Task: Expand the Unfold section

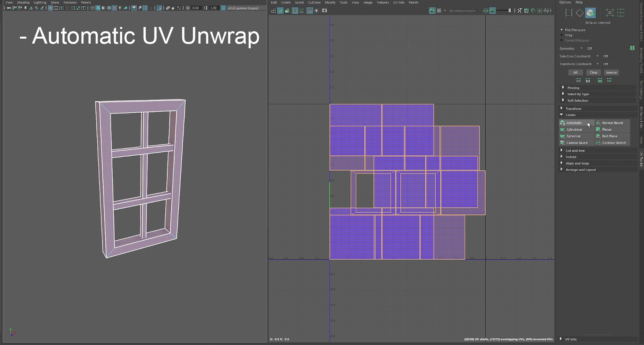Action: (598, 157)
